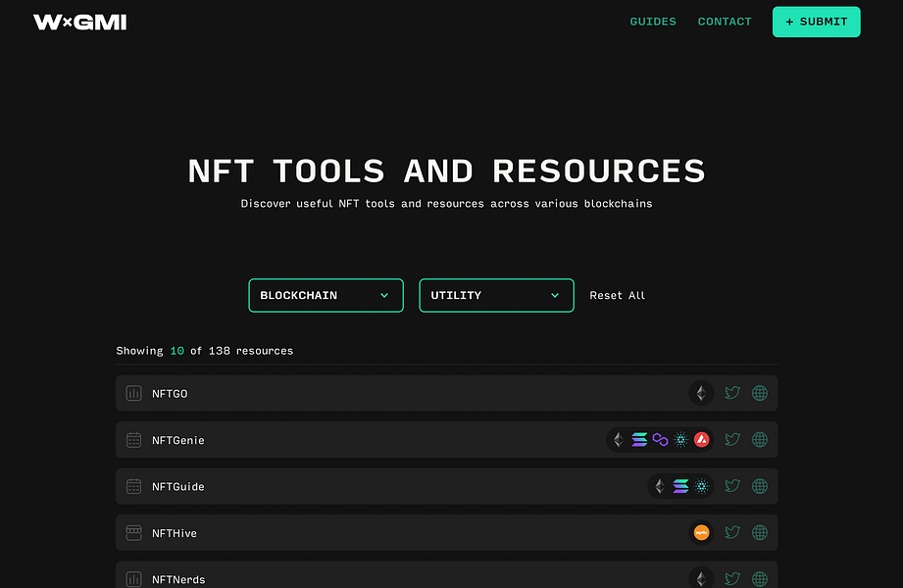The height and width of the screenshot is (588, 903).
Task: Open the WxGMI logo home link
Action: point(79,22)
